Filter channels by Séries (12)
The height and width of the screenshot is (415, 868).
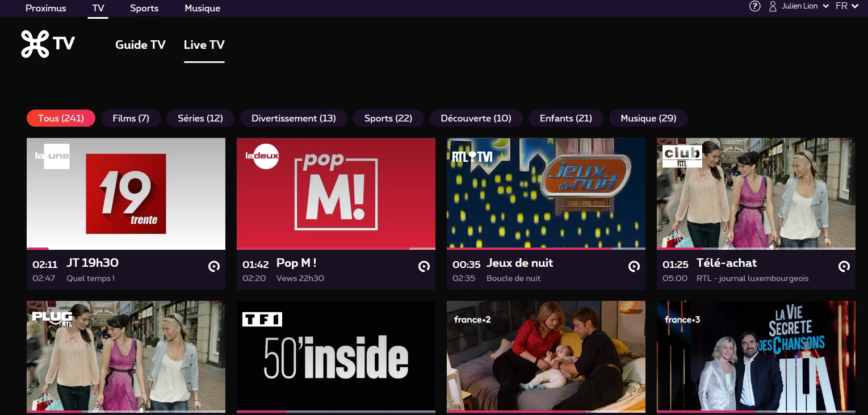click(200, 118)
